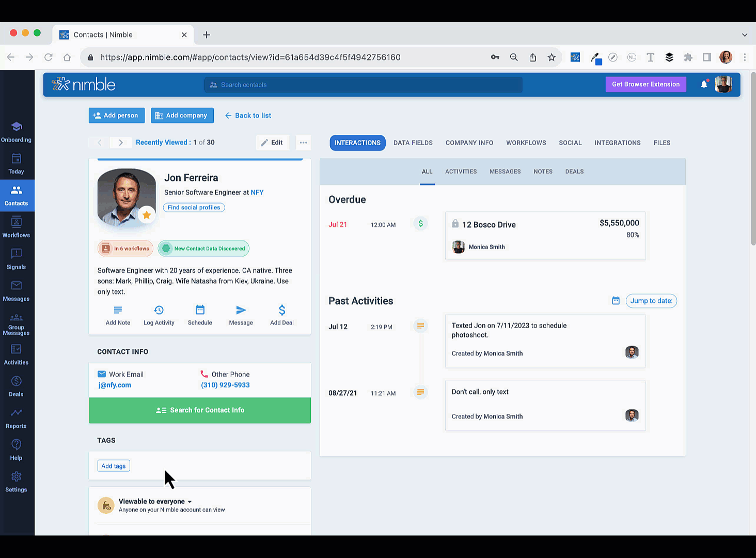
Task: Switch to the Data Fields tab
Action: click(x=413, y=143)
